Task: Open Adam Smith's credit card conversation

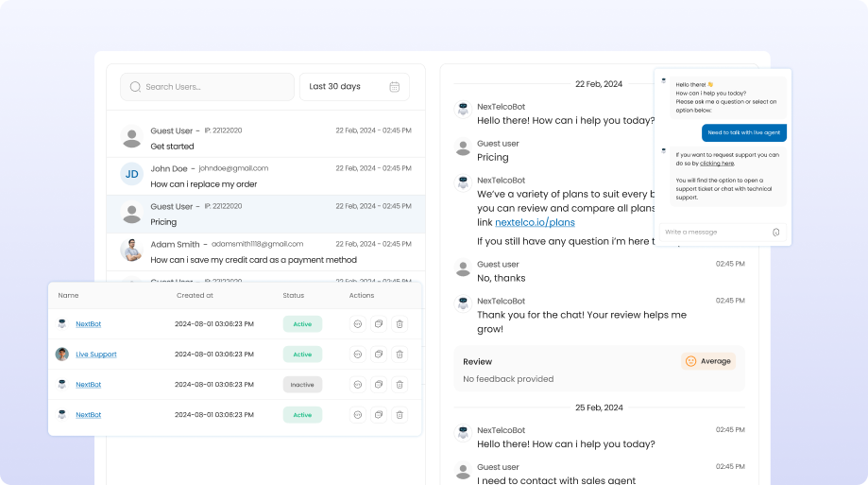Action: pos(265,251)
